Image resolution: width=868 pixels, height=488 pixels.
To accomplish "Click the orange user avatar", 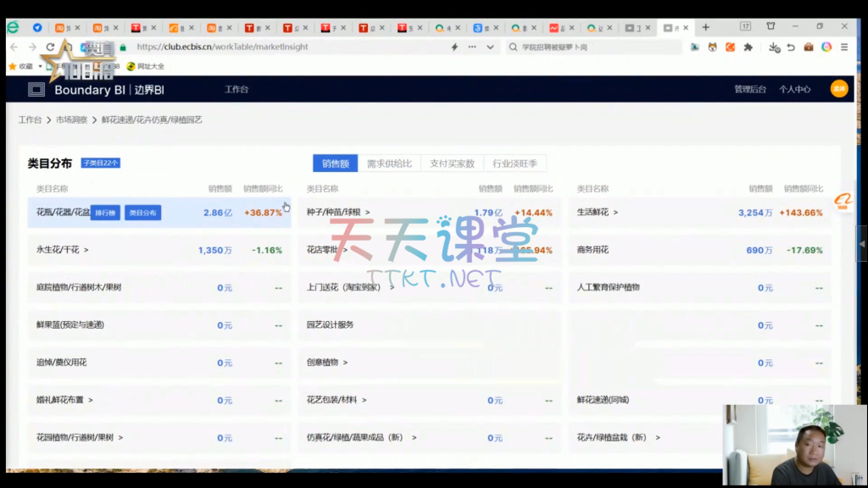I will tap(838, 89).
